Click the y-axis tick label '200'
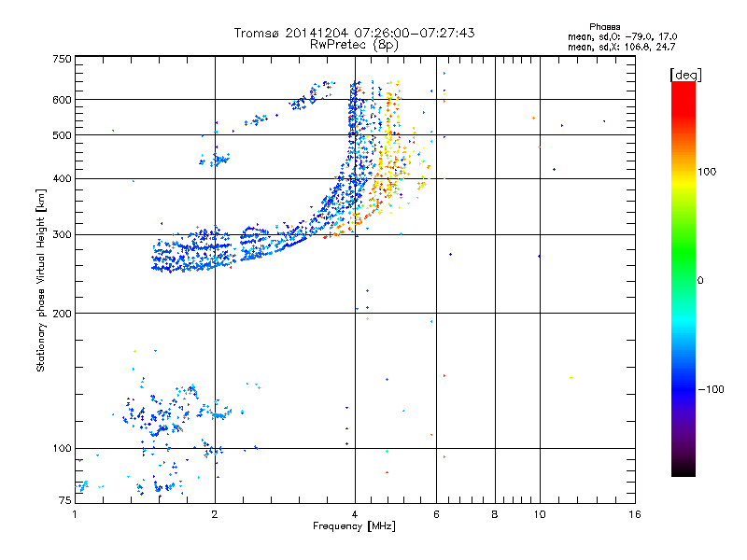 point(62,314)
